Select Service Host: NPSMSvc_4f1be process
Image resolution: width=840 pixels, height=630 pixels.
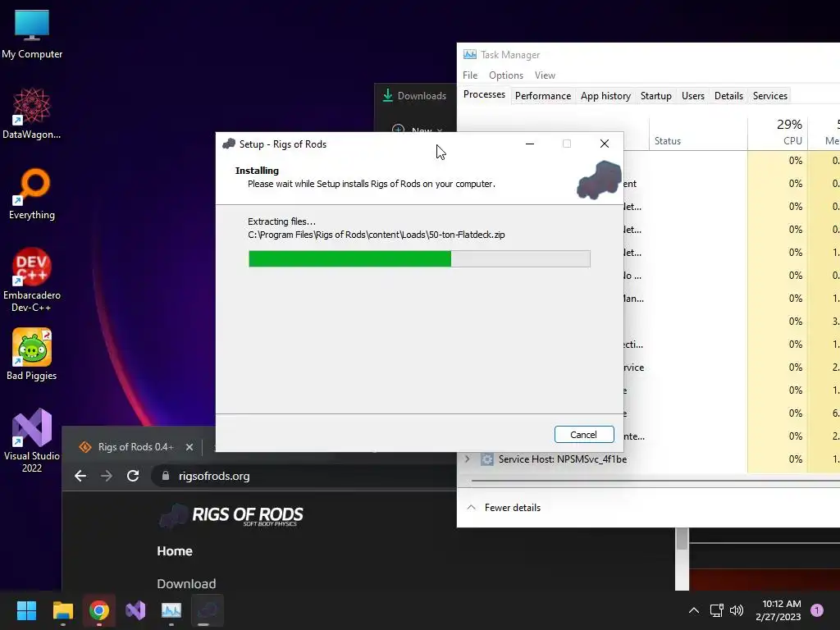[x=563, y=459]
